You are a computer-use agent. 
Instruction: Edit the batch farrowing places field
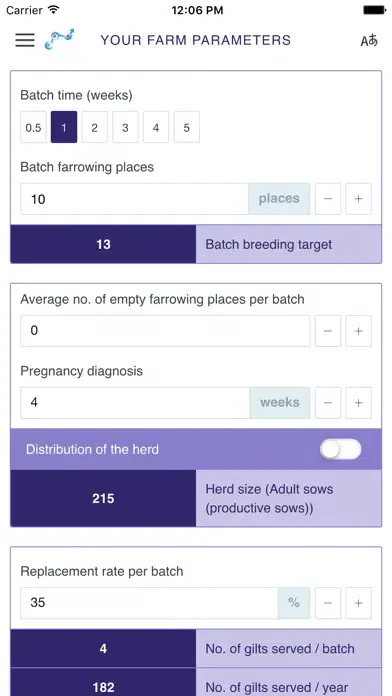tap(135, 199)
